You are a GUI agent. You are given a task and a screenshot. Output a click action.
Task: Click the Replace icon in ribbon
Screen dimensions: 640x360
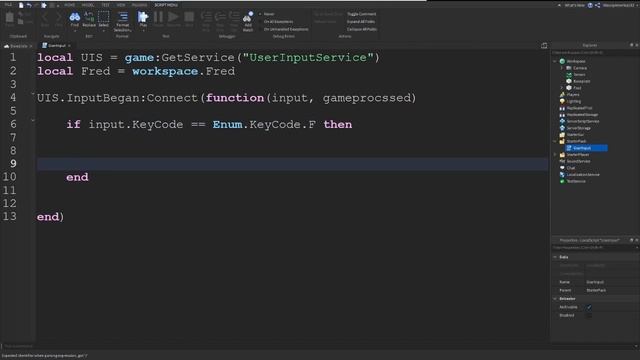pyautogui.click(x=89, y=17)
